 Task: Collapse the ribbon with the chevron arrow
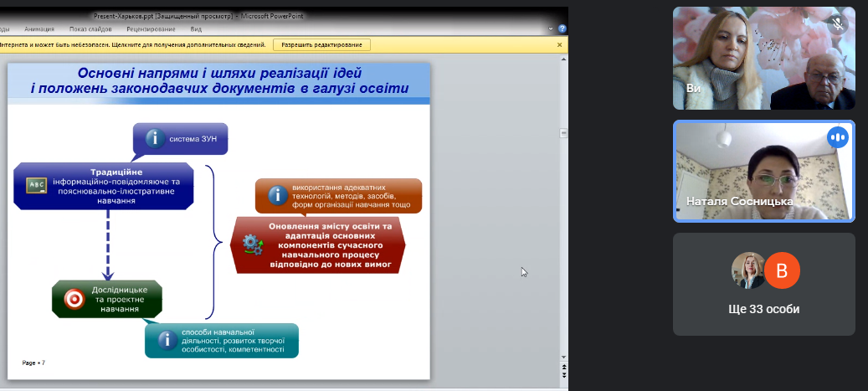[x=551, y=28]
